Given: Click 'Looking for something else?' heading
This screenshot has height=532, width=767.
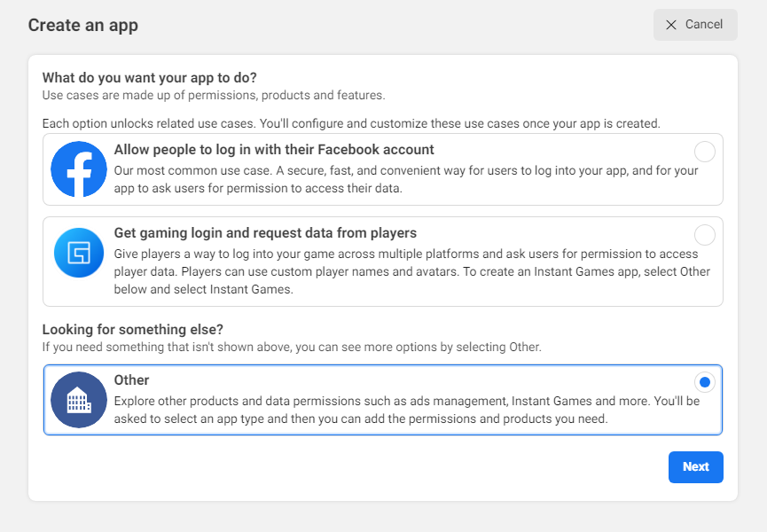Looking at the screenshot, I should coord(132,330).
